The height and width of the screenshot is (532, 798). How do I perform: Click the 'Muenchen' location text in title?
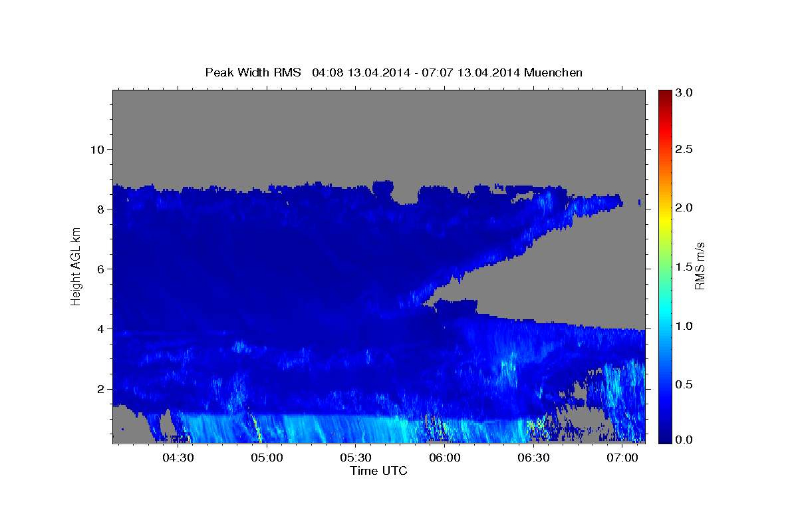pos(553,72)
